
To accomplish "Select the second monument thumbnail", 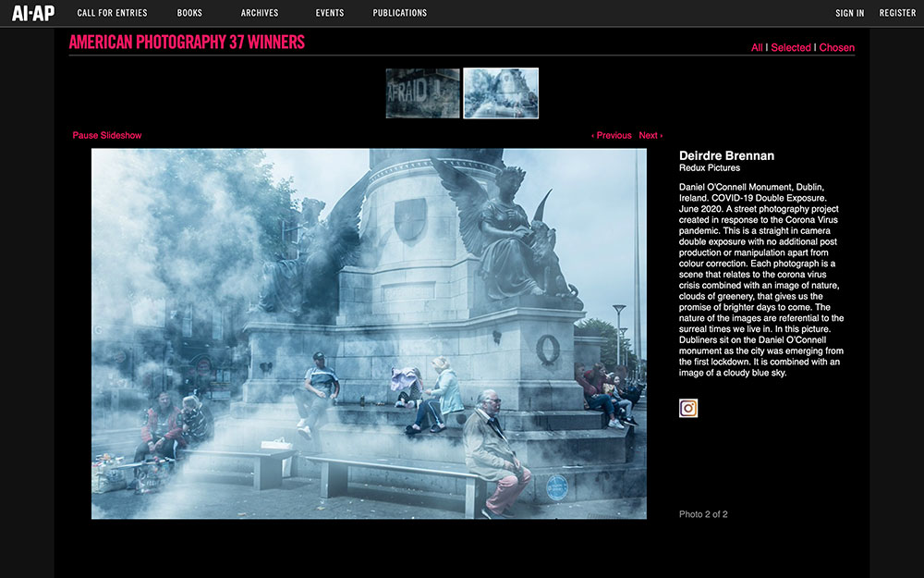I will [501, 93].
